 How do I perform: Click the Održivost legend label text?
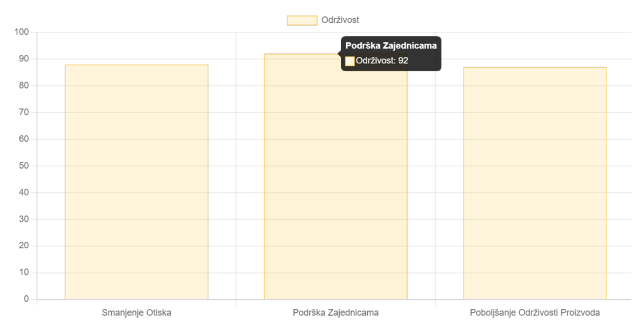(340, 20)
